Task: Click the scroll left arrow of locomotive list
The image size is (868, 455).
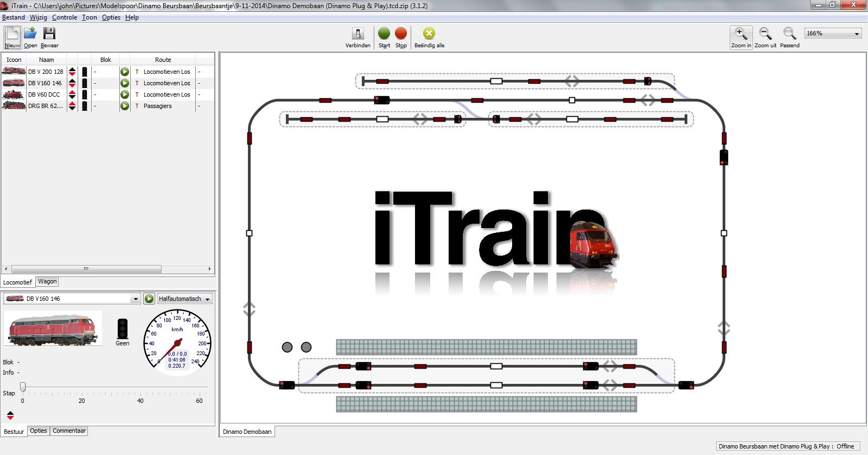Action: coord(6,269)
